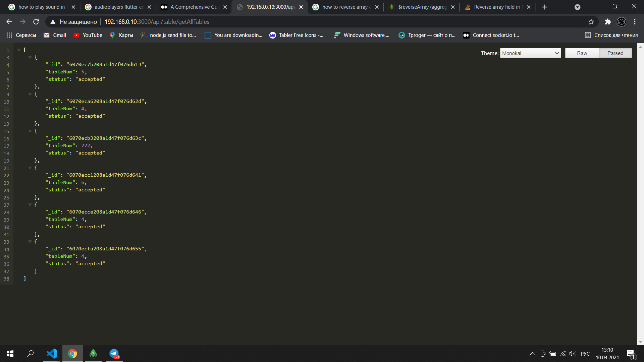Screen dimensions: 644x362
Task: Switch JSON view to Parsed
Action: tap(615, 53)
